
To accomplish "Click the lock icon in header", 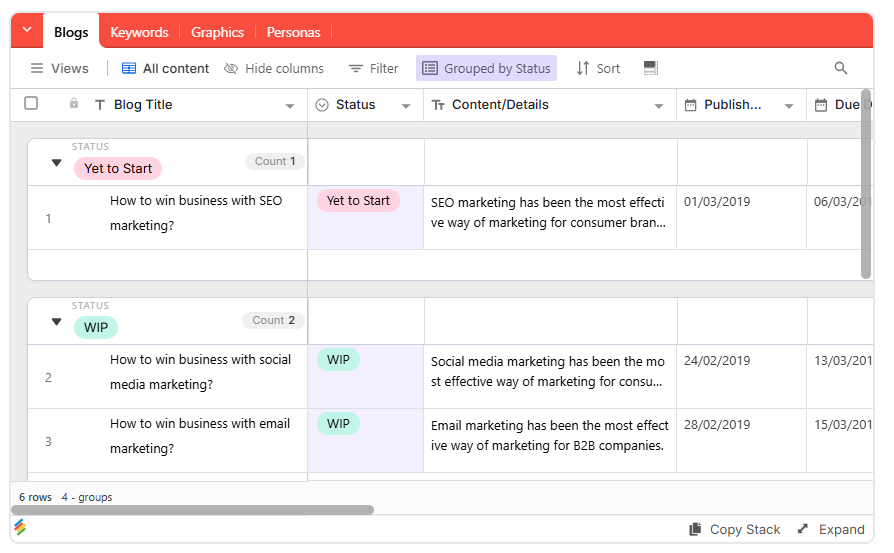I will click(74, 103).
